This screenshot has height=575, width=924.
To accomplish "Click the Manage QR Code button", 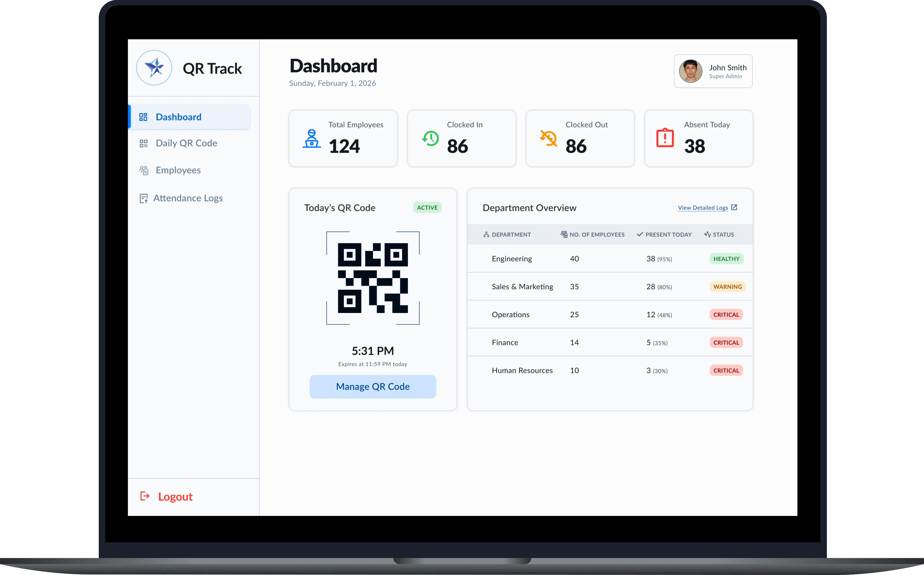I will tap(373, 386).
